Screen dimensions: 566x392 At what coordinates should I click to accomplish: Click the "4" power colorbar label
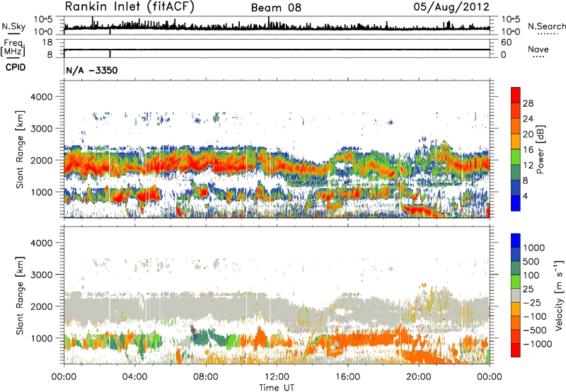[x=525, y=197]
